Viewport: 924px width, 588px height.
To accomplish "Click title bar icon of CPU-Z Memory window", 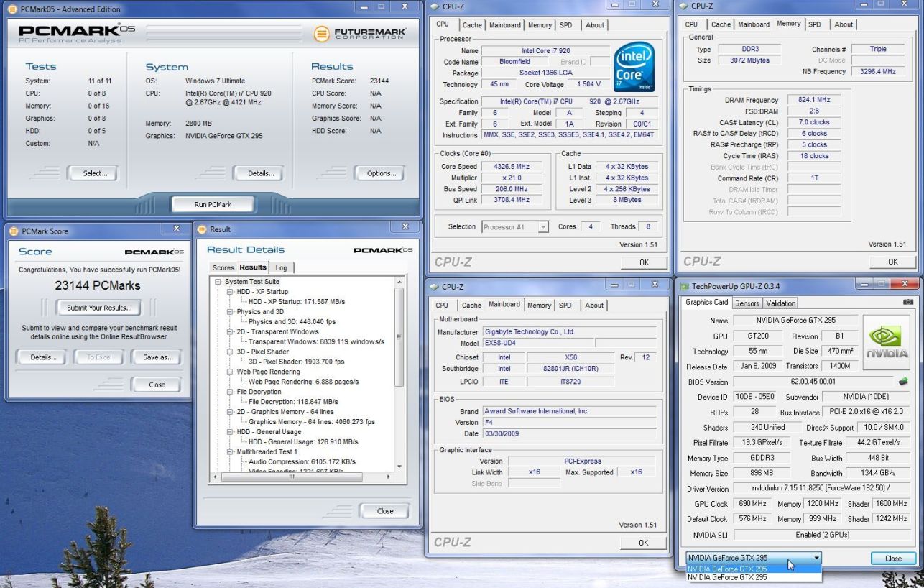I will tap(683, 6).
